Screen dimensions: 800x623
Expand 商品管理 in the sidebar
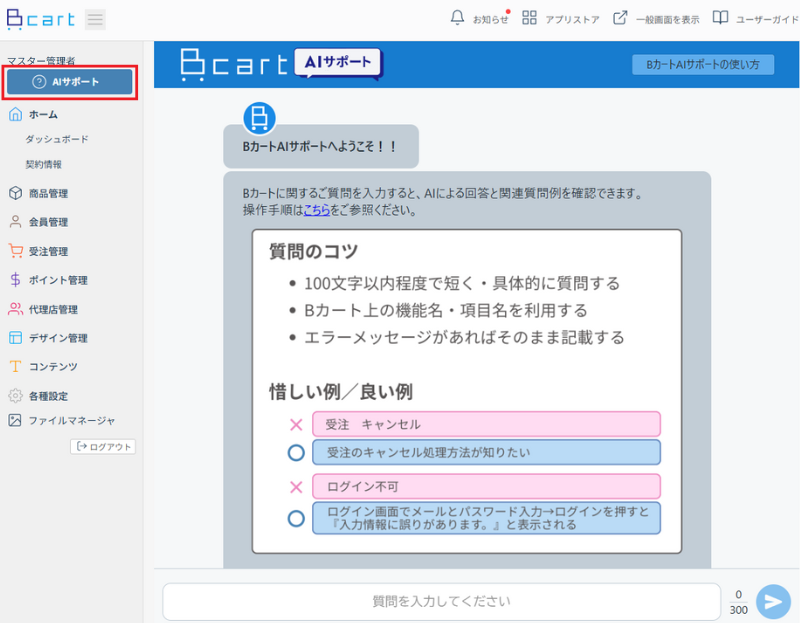(48, 193)
